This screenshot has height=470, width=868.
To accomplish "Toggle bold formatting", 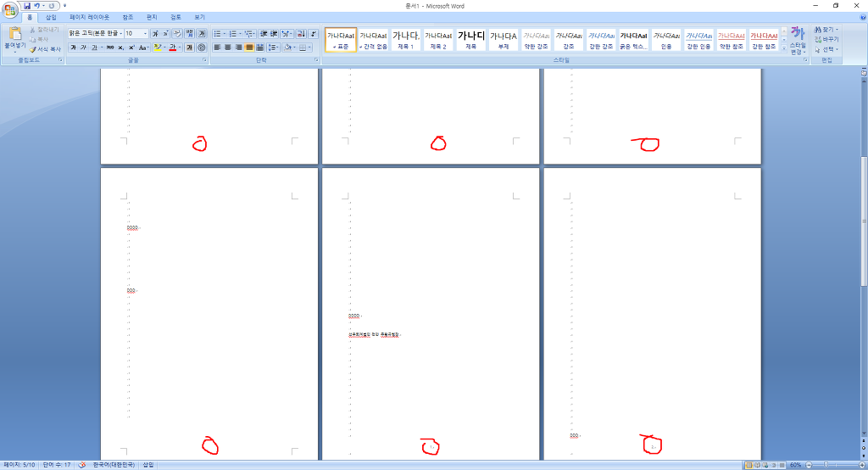I will (x=73, y=48).
